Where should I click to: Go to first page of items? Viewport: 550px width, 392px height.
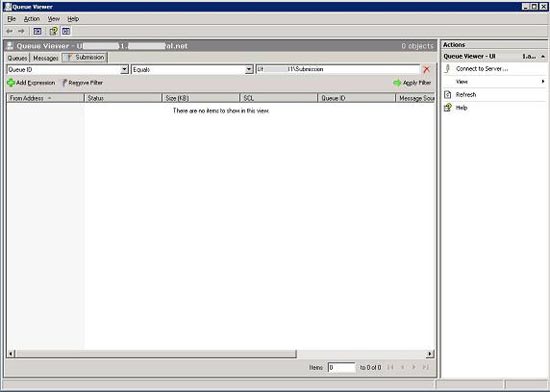390,367
